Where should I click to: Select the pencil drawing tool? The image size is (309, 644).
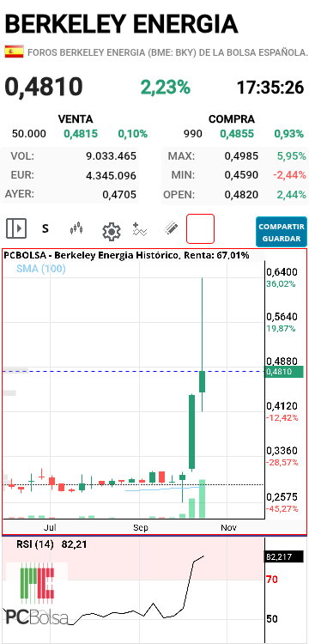click(171, 228)
